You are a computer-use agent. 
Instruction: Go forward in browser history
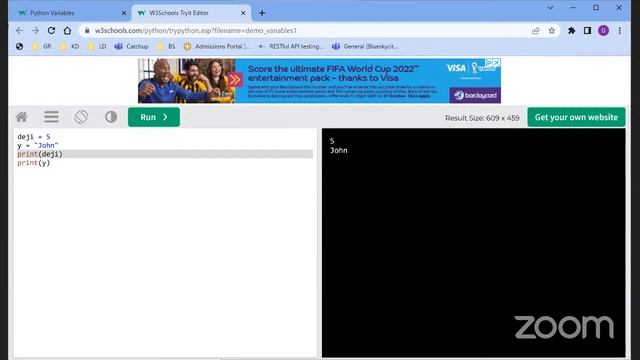click(x=36, y=31)
